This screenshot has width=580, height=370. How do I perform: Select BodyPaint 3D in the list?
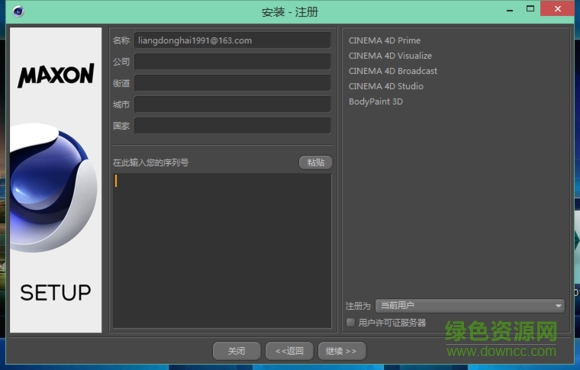(375, 102)
